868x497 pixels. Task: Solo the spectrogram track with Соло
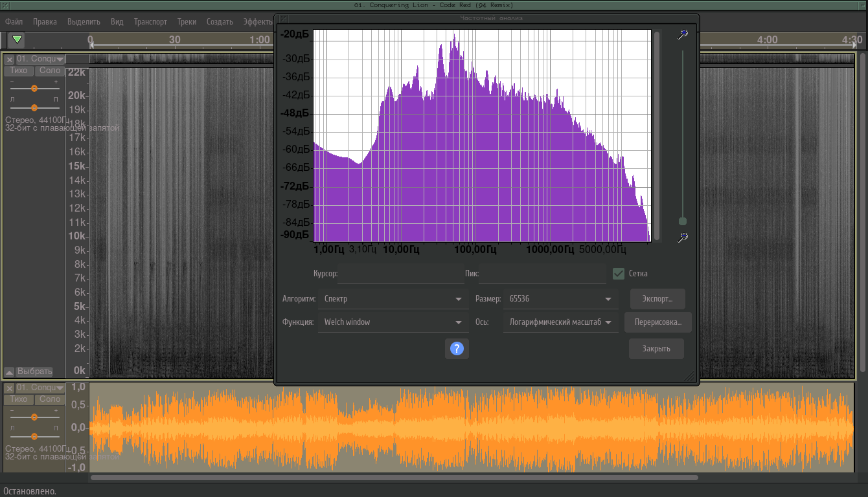pos(50,71)
